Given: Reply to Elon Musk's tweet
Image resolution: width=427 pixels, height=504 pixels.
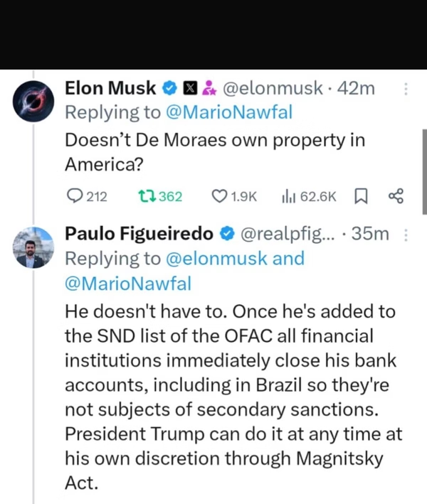Looking at the screenshot, I should tap(74, 196).
